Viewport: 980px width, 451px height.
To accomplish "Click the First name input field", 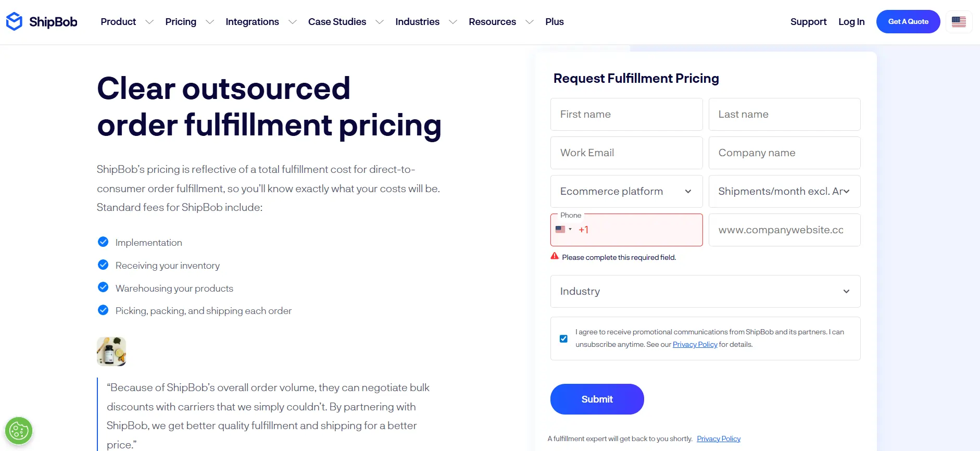I will (626, 114).
